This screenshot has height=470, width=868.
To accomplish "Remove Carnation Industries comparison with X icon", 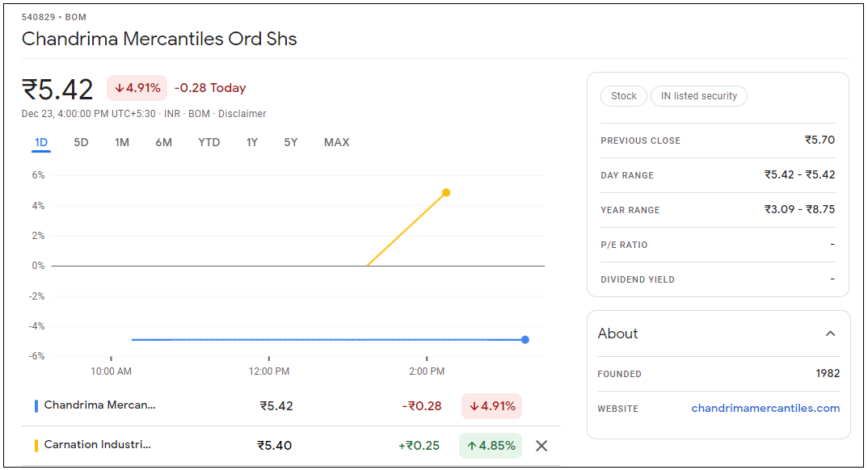I will [541, 446].
